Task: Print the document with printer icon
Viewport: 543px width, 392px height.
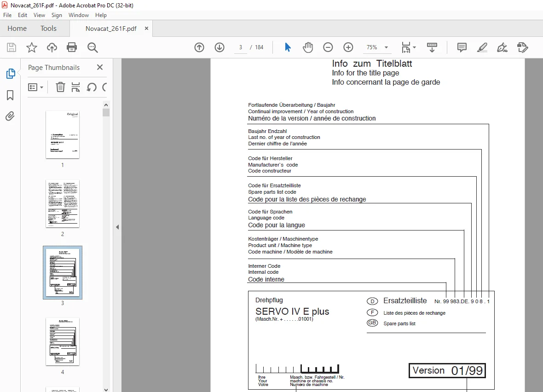Action: pos(72,47)
